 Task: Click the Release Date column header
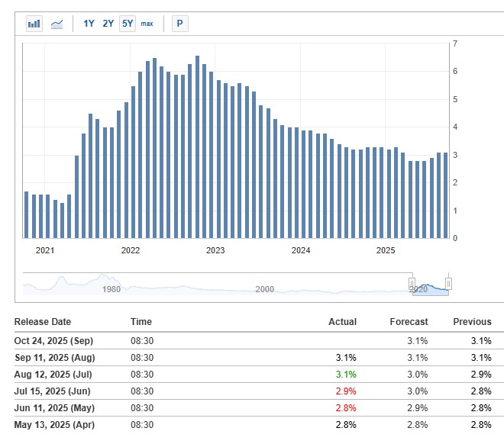[43, 322]
